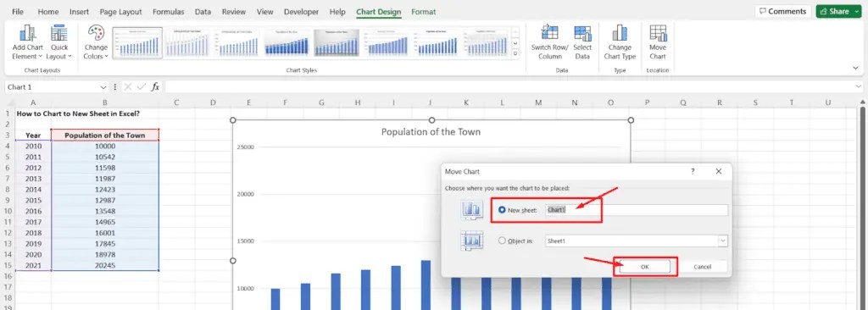Screen dimensions: 868x310
Task: Select the Population of the Town header cell
Action: 105,135
